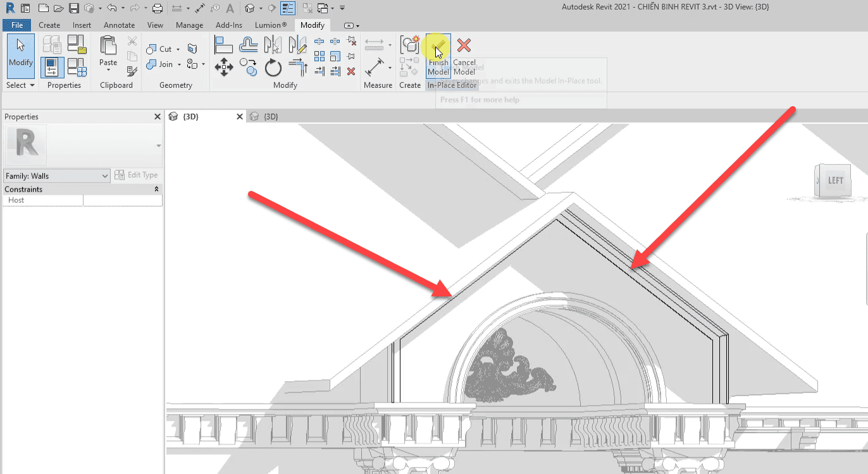The width and height of the screenshot is (868, 474).
Task: Open the Add-Ins ribbon tab
Action: click(x=229, y=25)
